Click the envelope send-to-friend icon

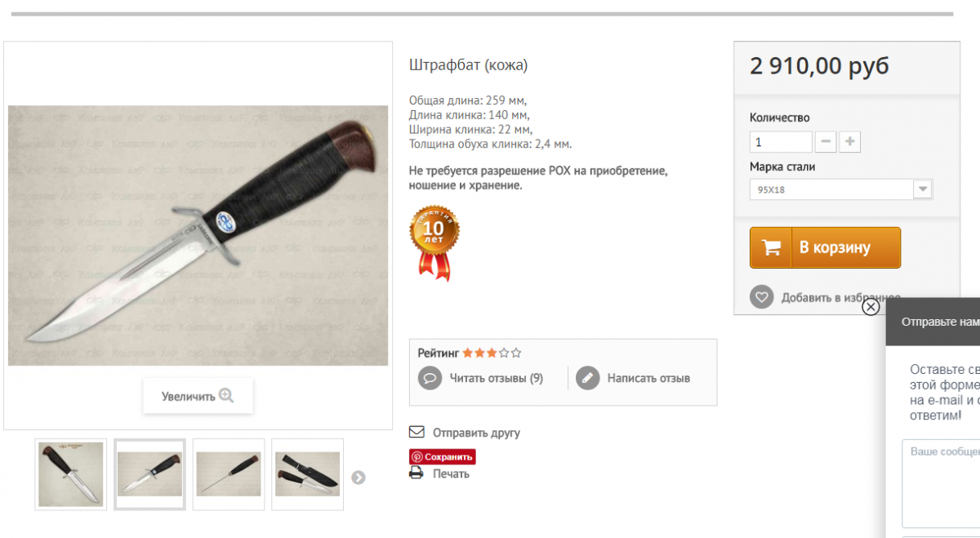(x=416, y=432)
